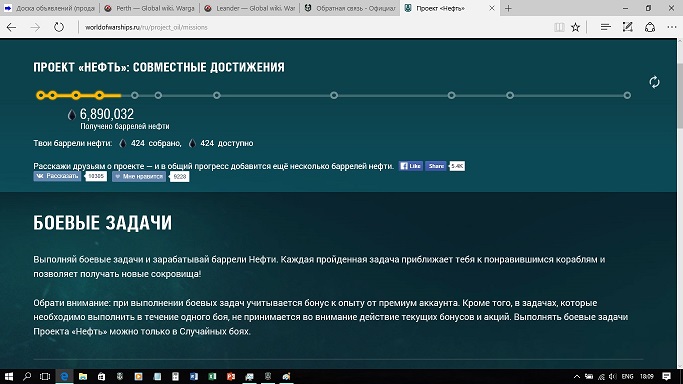Open the Edge More actions menu
This screenshot has width=683, height=384.
pos(672,27)
